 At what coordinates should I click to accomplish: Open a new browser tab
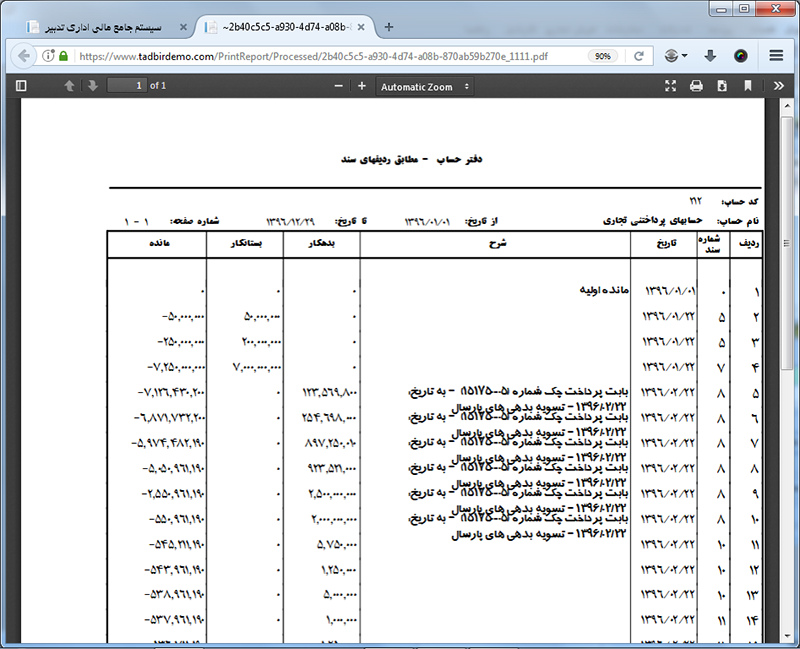[389, 26]
